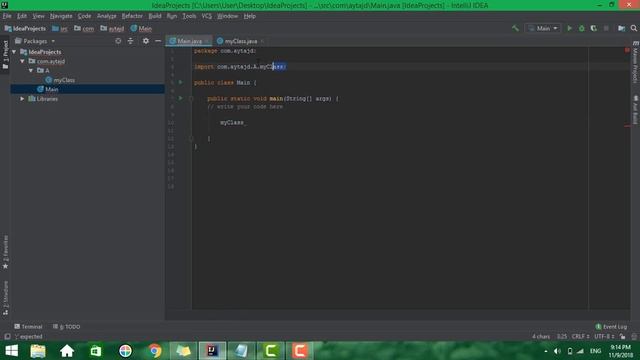
Task: Click the aytajd breadcrumb folder
Action: (x=112, y=29)
